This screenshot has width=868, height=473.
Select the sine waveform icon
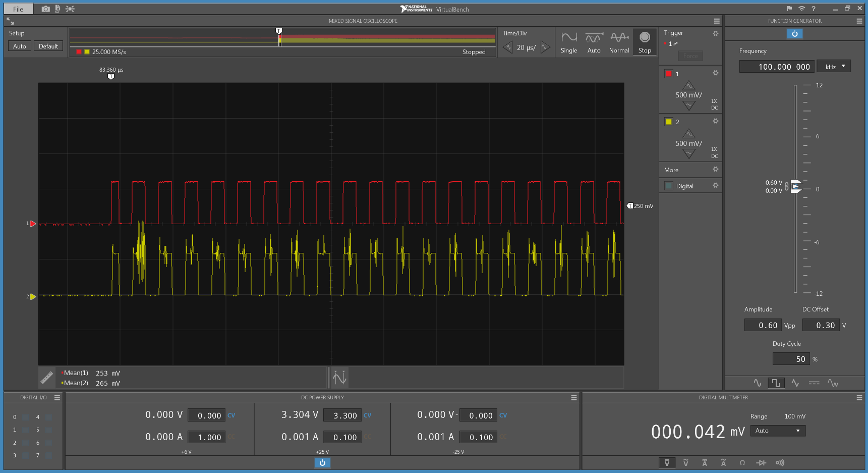(758, 383)
